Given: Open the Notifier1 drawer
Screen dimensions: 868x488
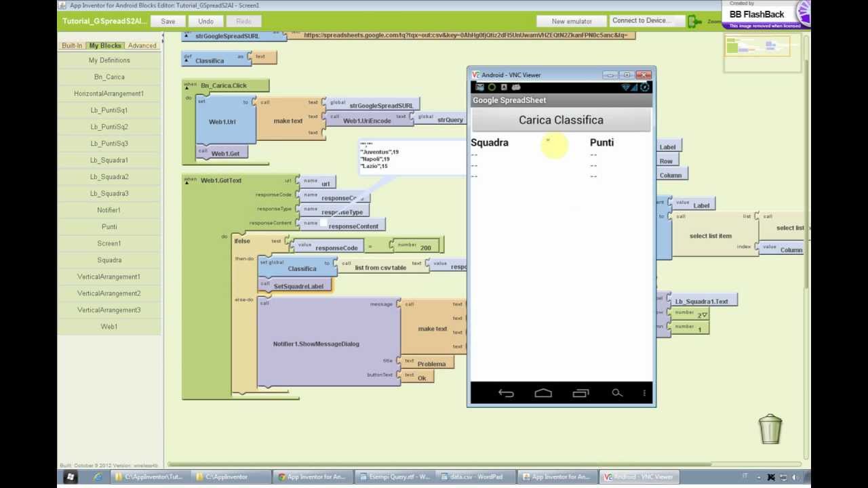Looking at the screenshot, I should click(109, 210).
